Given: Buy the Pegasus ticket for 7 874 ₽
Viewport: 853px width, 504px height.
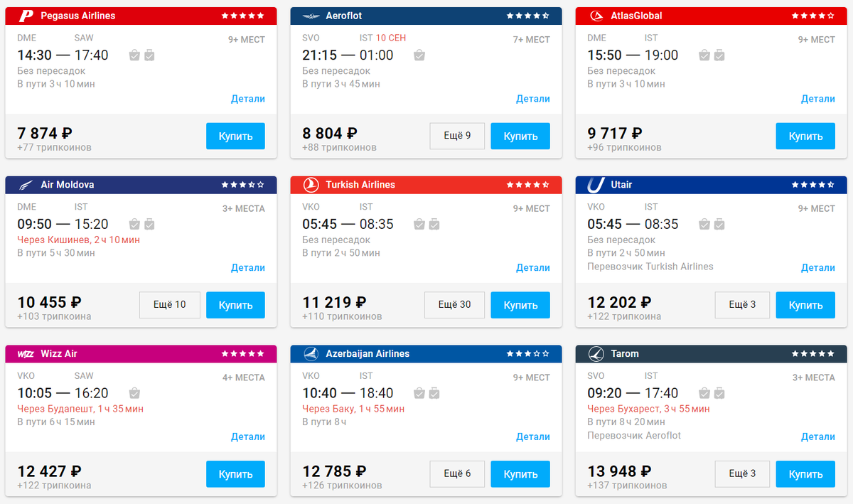Looking at the screenshot, I should coord(235,136).
